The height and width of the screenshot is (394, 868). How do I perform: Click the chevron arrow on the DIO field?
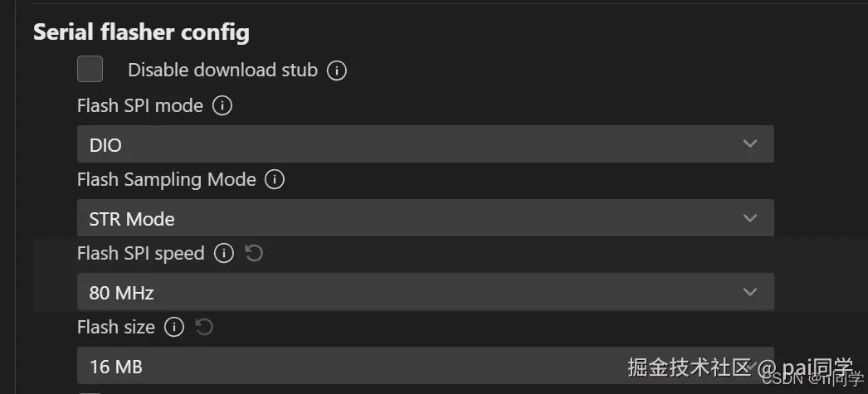[750, 144]
